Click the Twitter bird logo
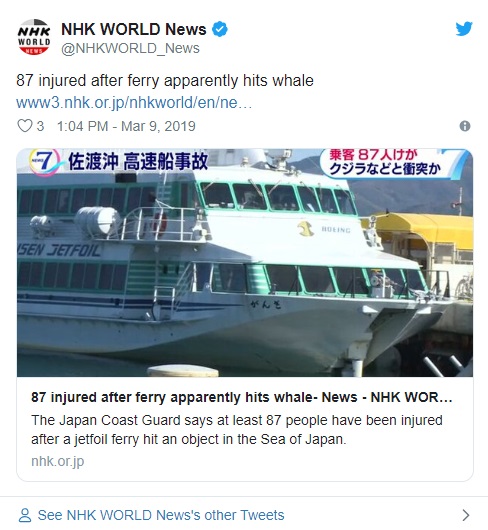488x530 pixels. 464,29
